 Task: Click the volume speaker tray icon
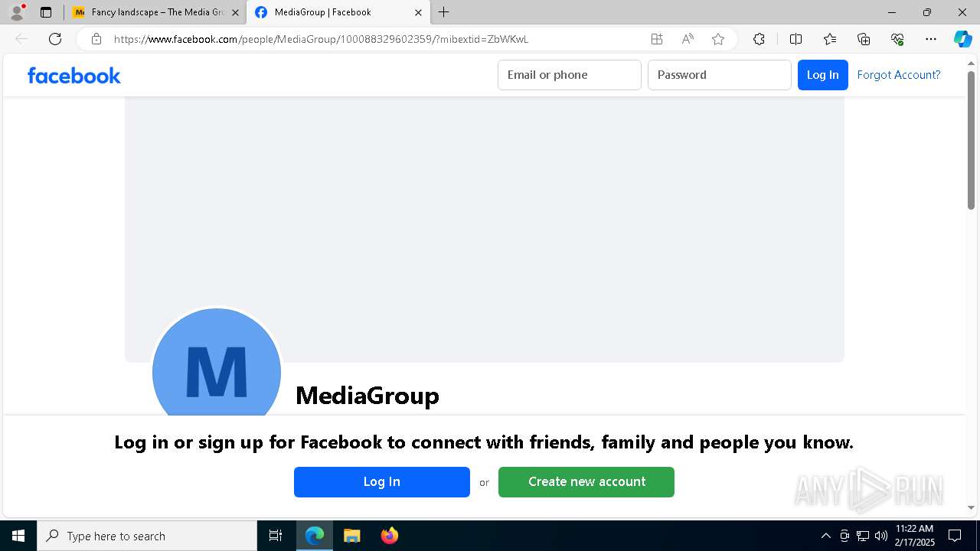(881, 536)
